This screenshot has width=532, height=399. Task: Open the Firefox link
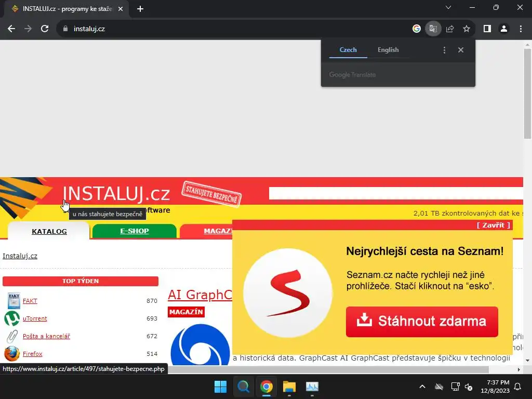(33, 354)
